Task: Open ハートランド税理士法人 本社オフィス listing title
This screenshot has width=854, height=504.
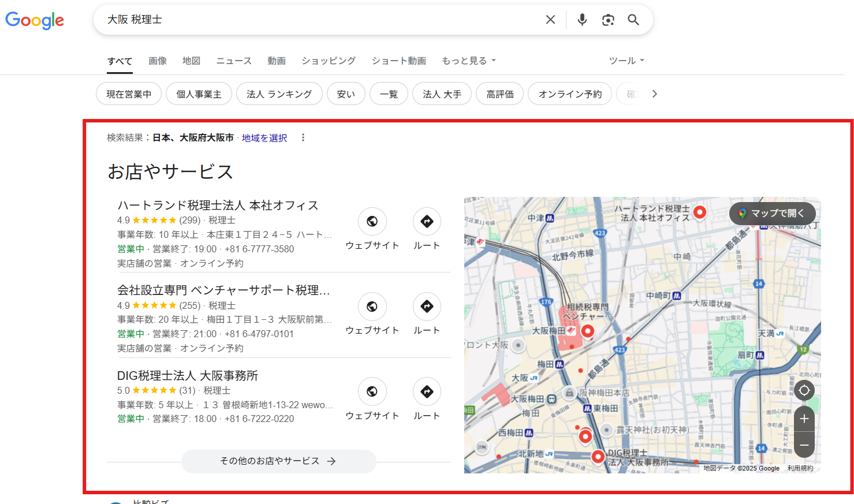Action: coord(218,206)
